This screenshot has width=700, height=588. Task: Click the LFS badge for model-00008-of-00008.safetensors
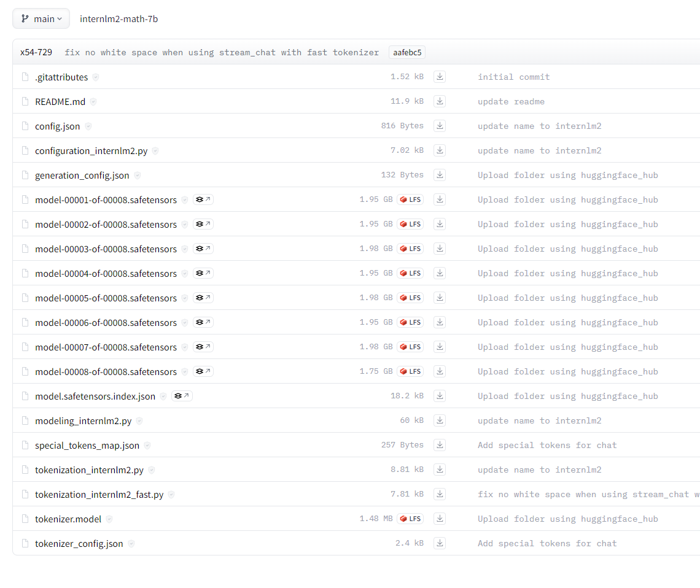[410, 371]
